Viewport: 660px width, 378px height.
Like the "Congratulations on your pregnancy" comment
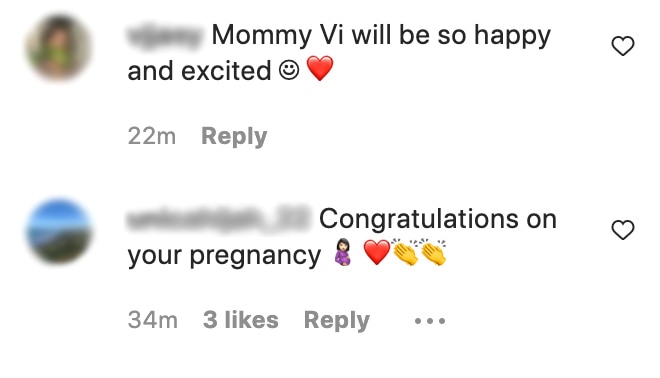click(x=623, y=230)
